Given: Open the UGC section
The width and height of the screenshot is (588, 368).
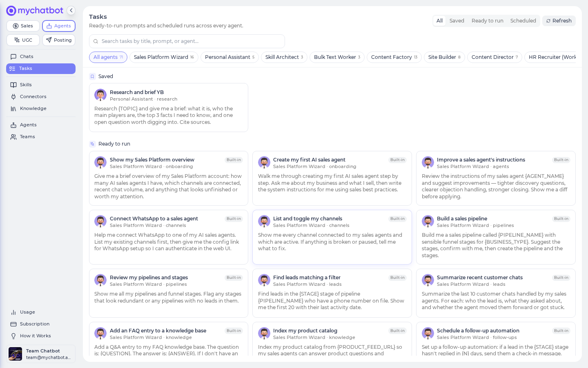Looking at the screenshot, I should 23,40.
